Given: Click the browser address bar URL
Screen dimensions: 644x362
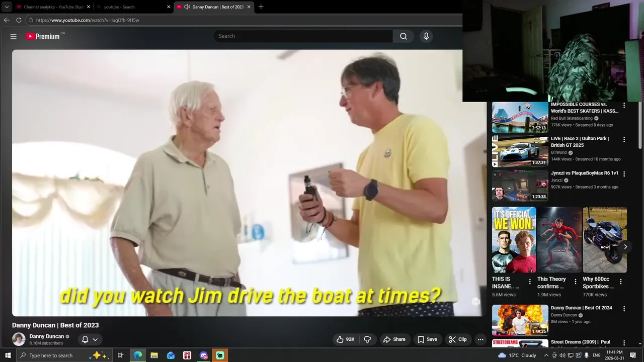Looking at the screenshot, I should tap(88, 20).
